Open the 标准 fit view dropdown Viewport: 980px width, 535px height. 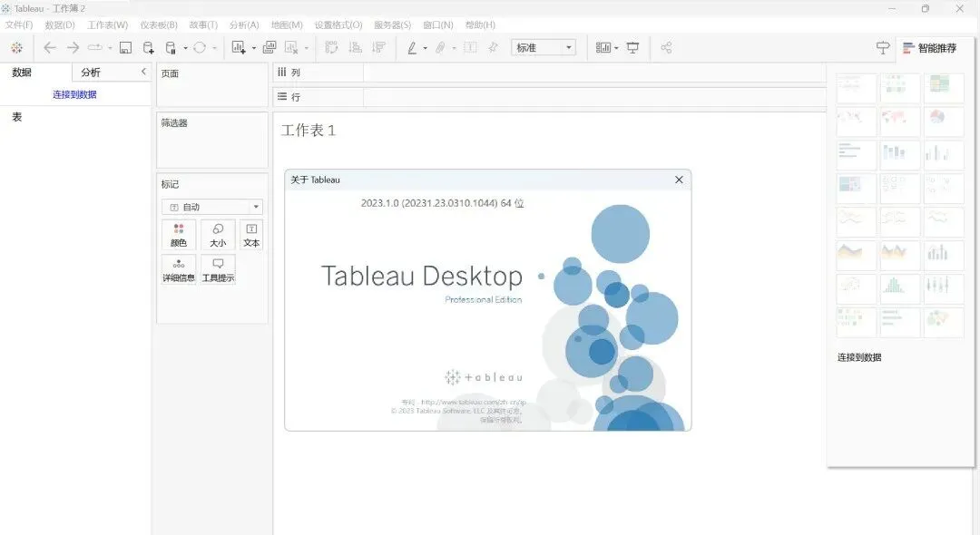coord(544,48)
